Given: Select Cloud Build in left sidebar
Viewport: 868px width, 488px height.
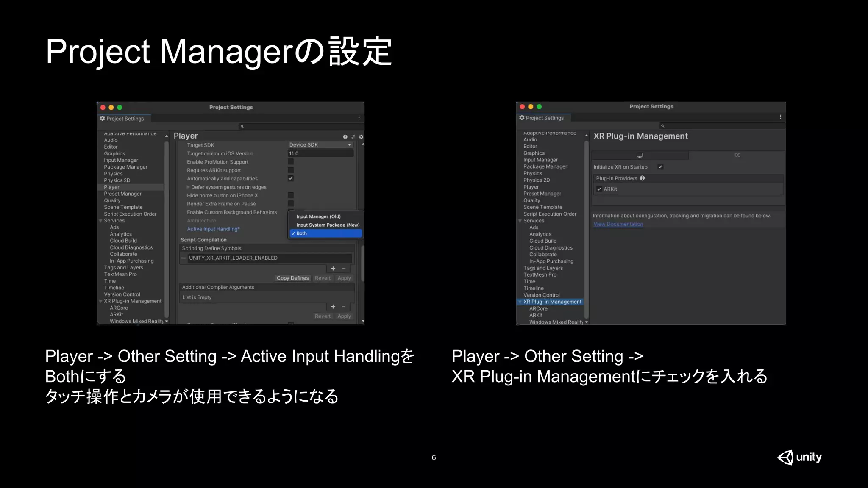Looking at the screenshot, I should (x=123, y=241).
